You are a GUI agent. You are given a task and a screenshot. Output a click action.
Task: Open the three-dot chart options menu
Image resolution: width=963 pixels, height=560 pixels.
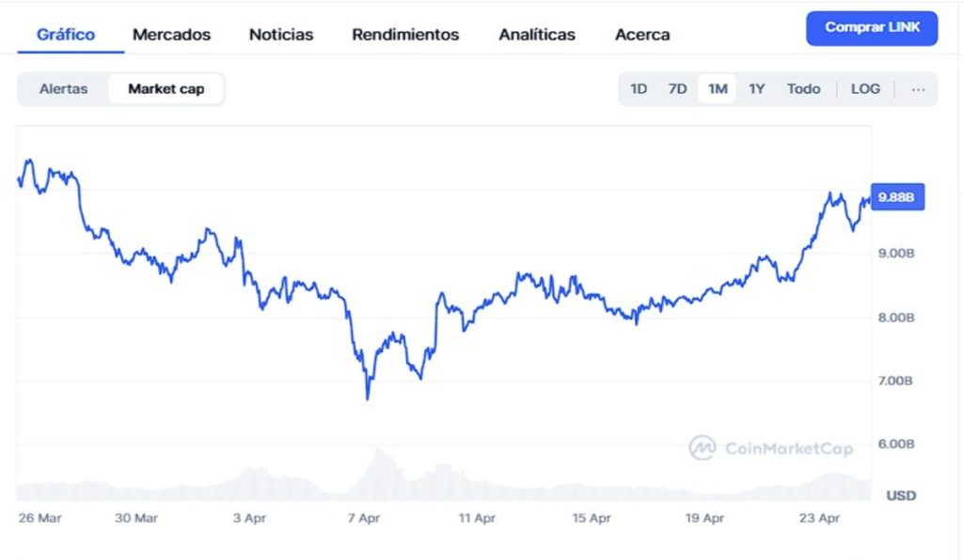coord(918,88)
